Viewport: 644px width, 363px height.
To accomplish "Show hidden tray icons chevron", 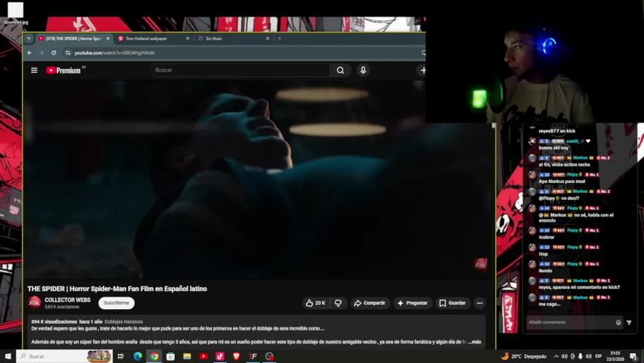I will coord(556,356).
